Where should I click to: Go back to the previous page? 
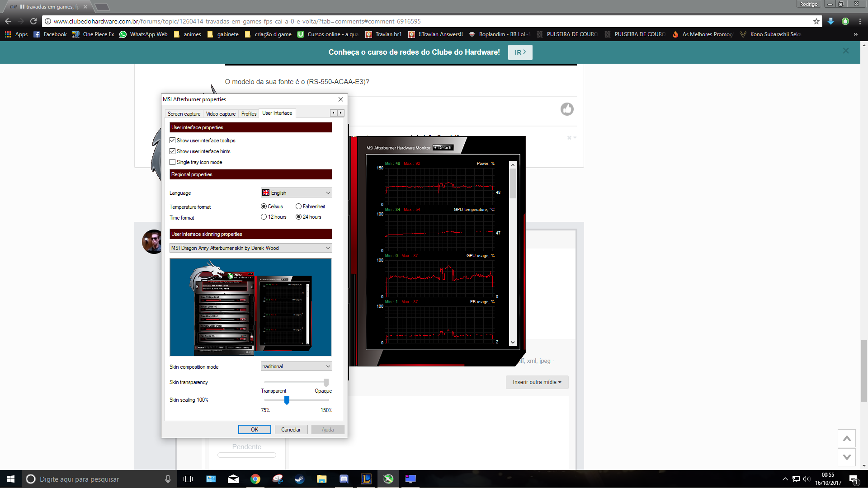point(8,21)
